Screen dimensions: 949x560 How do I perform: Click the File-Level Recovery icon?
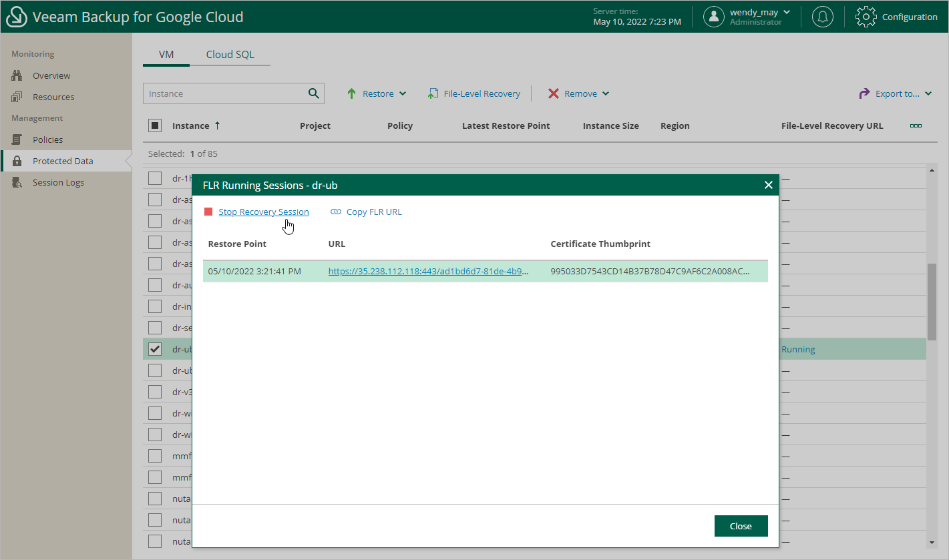433,93
